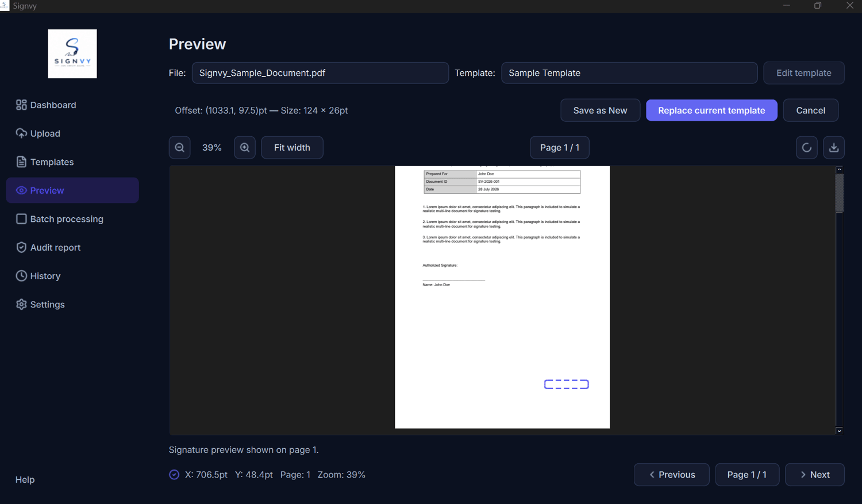Click Replace current template
The height and width of the screenshot is (504, 862).
711,110
